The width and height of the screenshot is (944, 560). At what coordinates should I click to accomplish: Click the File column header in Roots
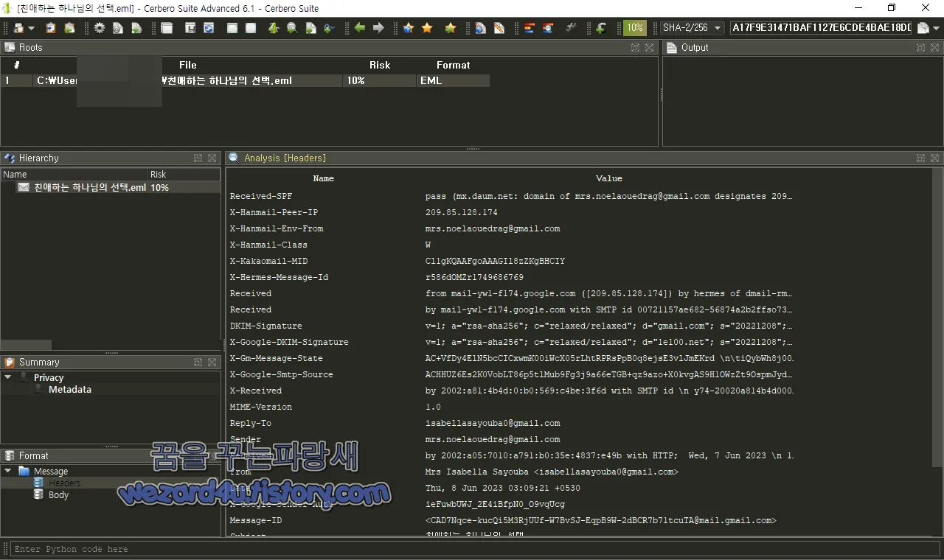point(188,65)
